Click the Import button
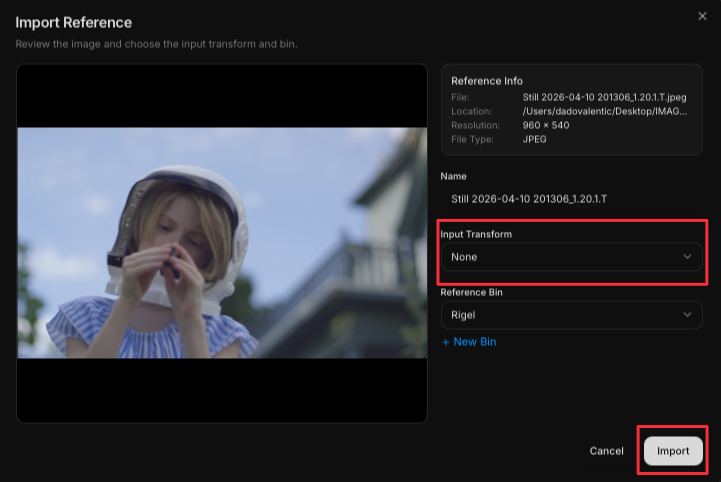The image size is (721, 482). pyautogui.click(x=673, y=451)
